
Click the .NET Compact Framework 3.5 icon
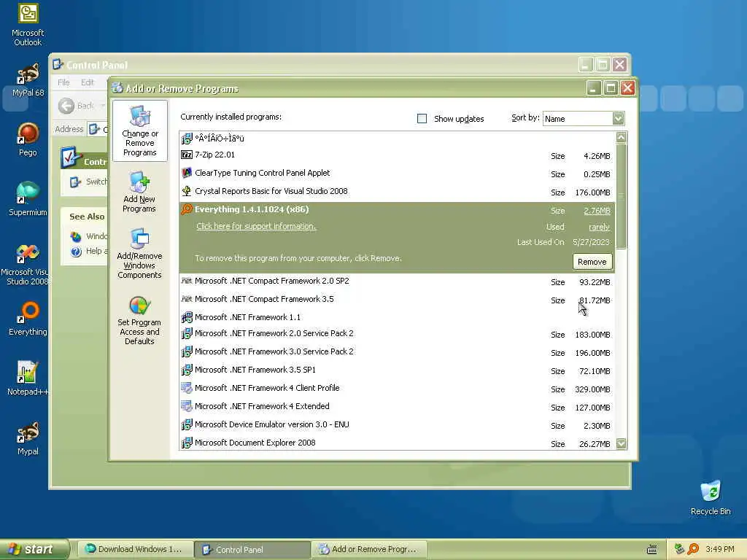tap(187, 299)
